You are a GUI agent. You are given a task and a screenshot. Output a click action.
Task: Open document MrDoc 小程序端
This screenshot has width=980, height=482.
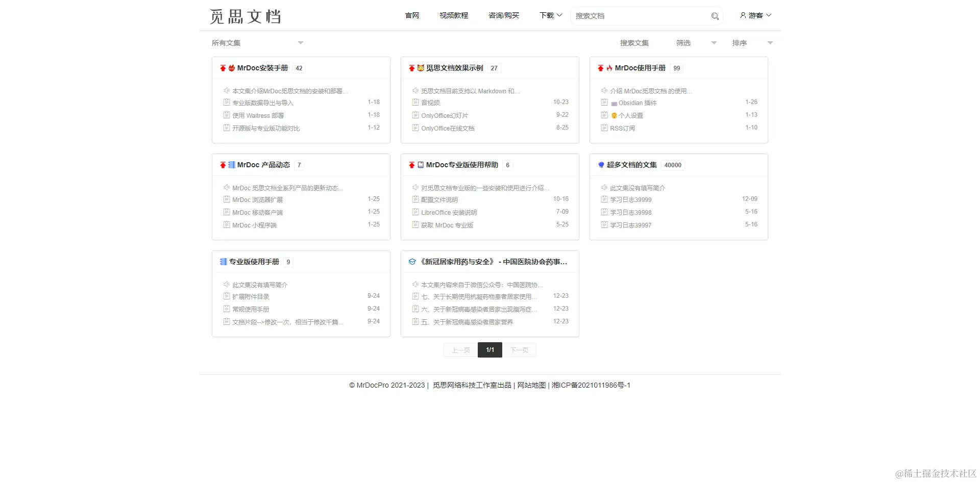(254, 225)
